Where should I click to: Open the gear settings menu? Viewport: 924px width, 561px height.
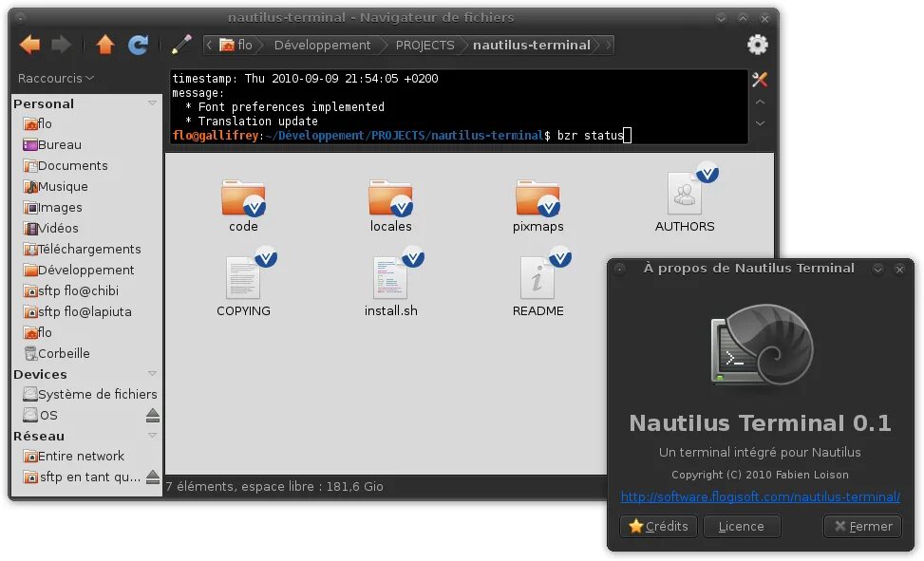758,45
